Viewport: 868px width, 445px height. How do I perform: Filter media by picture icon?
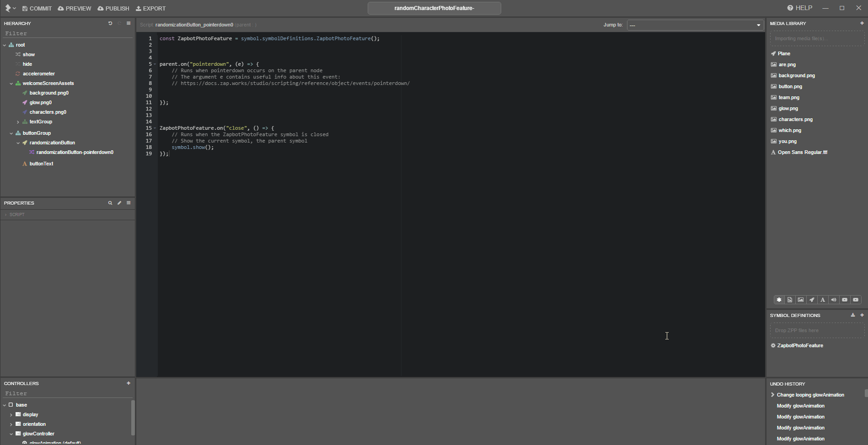click(x=801, y=300)
